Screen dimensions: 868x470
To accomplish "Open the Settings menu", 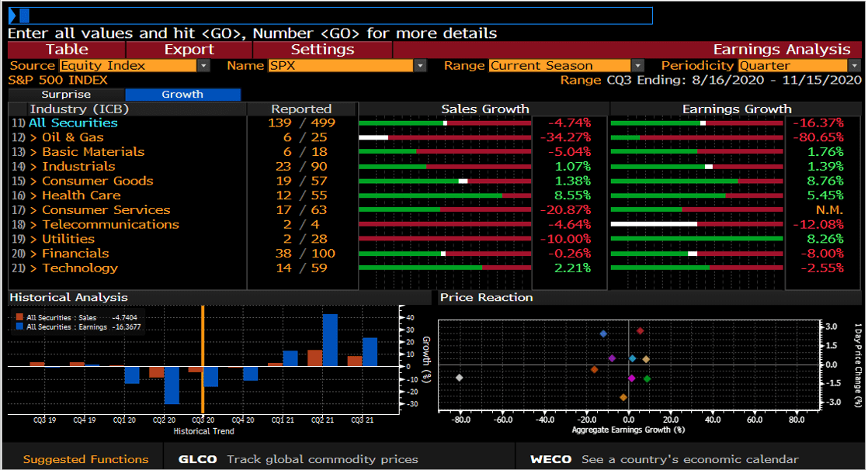I will click(322, 50).
